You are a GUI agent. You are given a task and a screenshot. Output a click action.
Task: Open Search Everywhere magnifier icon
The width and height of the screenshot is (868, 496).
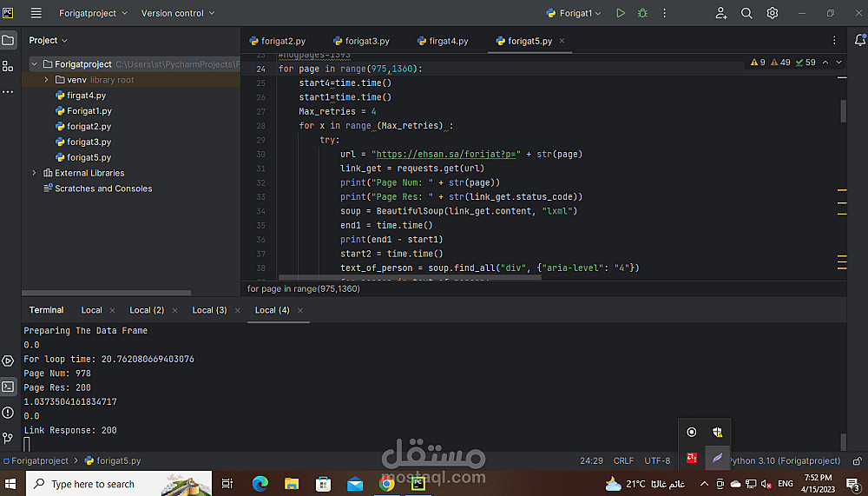pos(746,13)
